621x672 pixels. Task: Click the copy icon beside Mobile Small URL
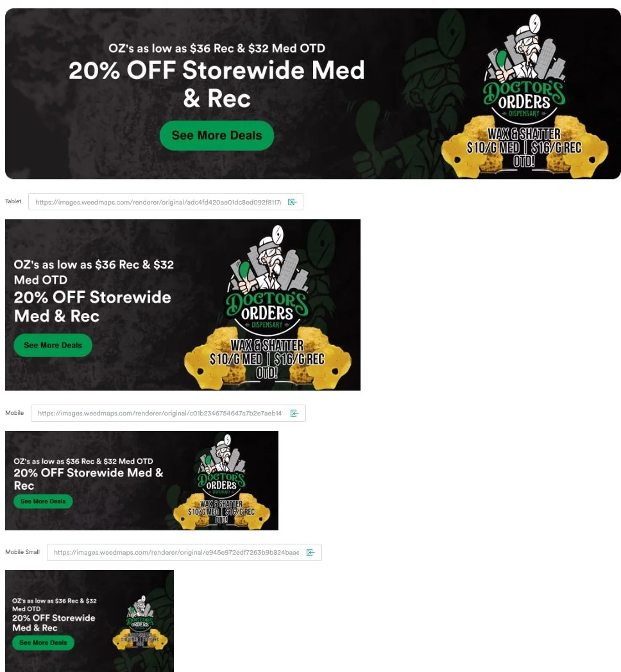(x=310, y=553)
